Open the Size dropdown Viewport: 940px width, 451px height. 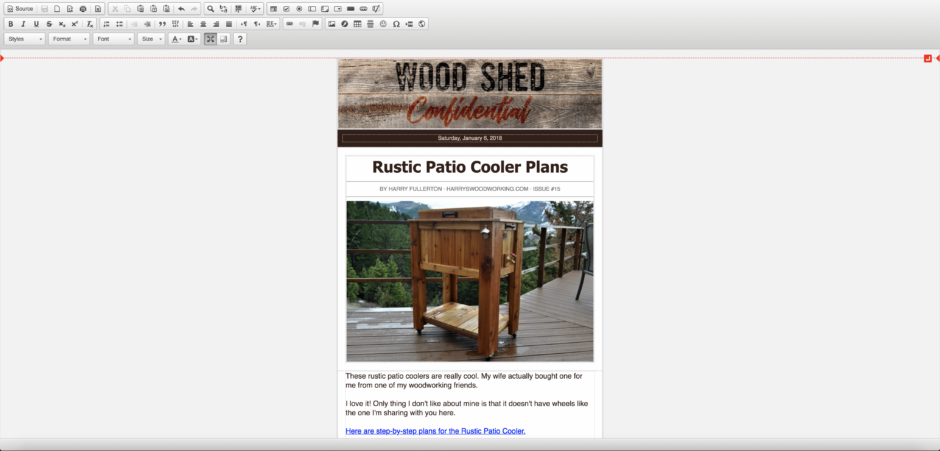[151, 39]
